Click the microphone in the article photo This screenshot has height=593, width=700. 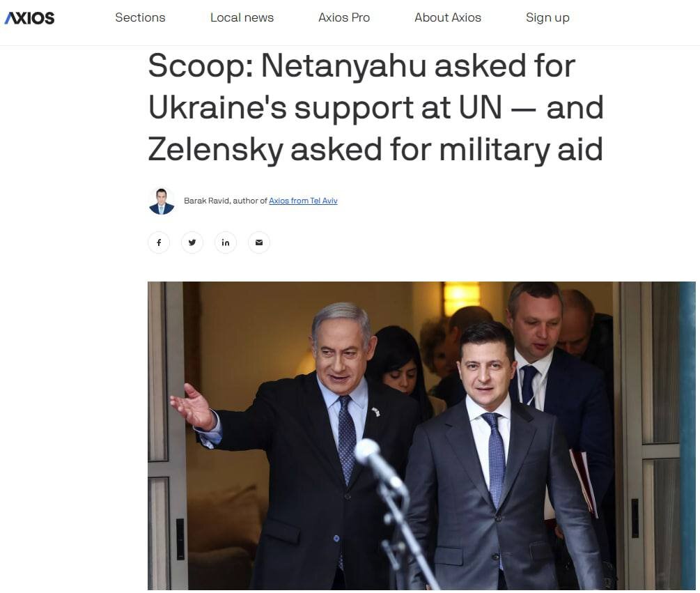381,465
